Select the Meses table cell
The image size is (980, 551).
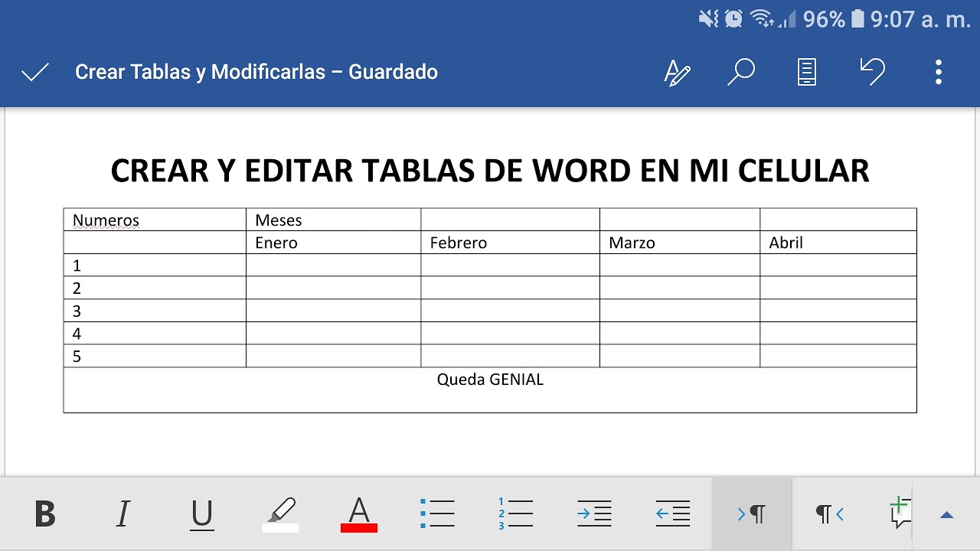click(x=333, y=220)
